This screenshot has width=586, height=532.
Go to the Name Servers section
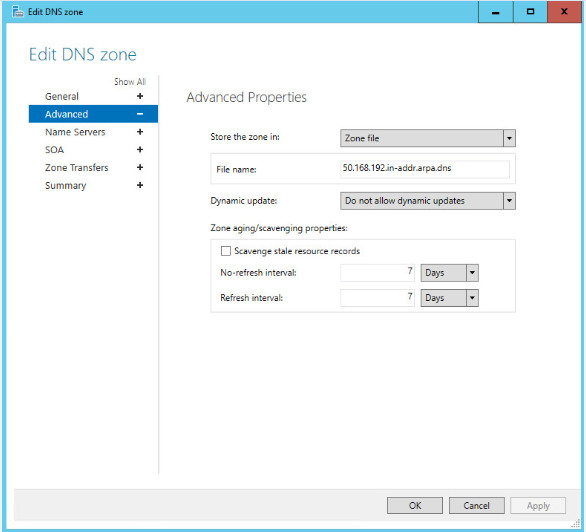pyautogui.click(x=75, y=132)
